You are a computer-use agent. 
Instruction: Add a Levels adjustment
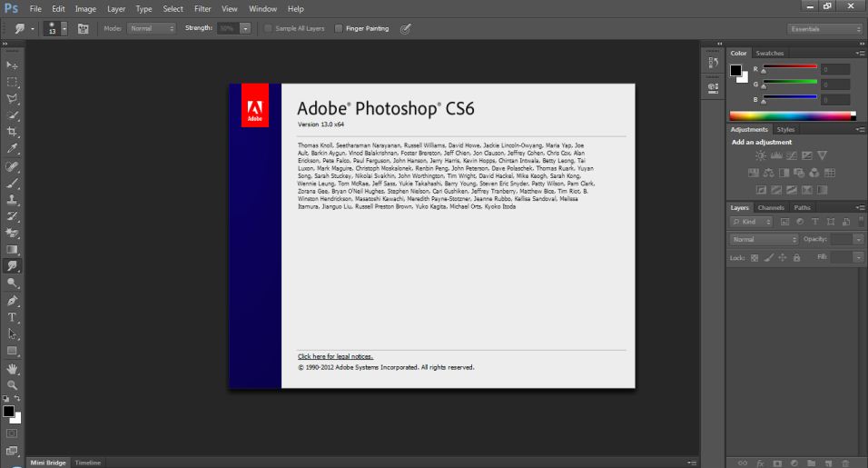(776, 156)
